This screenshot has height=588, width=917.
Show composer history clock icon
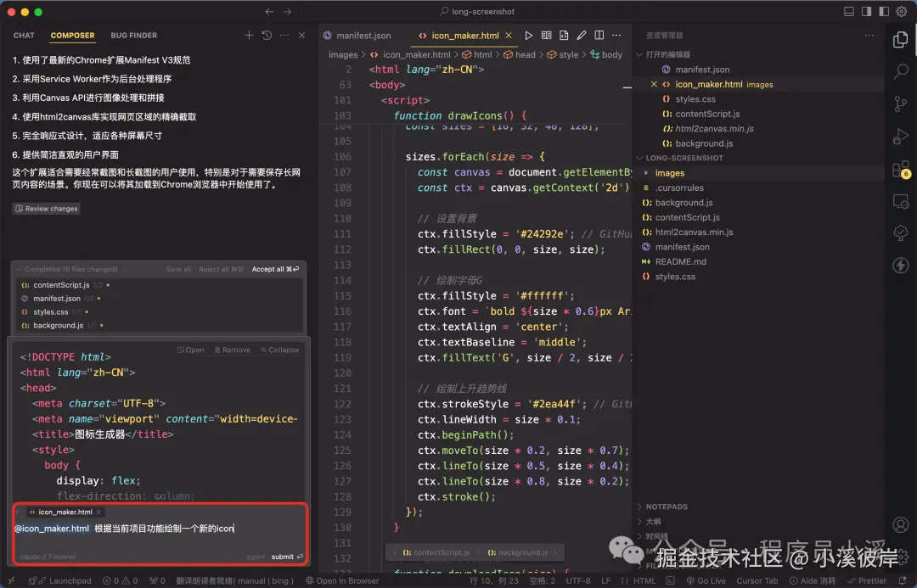coord(267,36)
